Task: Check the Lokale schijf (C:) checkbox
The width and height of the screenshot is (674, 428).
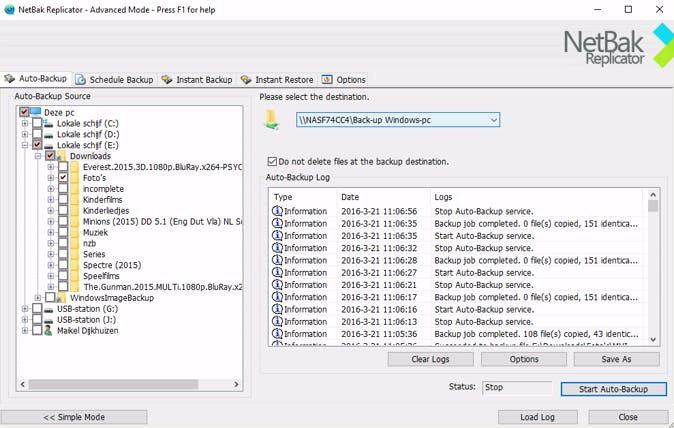Action: [37, 123]
